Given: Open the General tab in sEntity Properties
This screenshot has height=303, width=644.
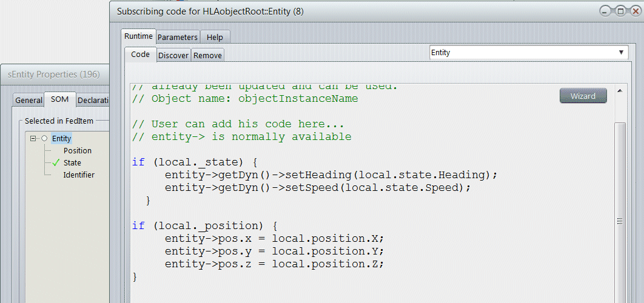Looking at the screenshot, I should click(29, 101).
